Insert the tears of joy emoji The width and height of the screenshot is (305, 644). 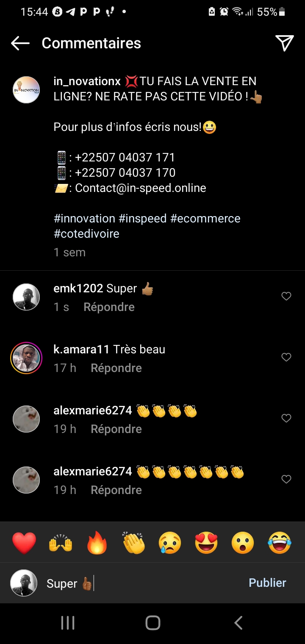(280, 543)
